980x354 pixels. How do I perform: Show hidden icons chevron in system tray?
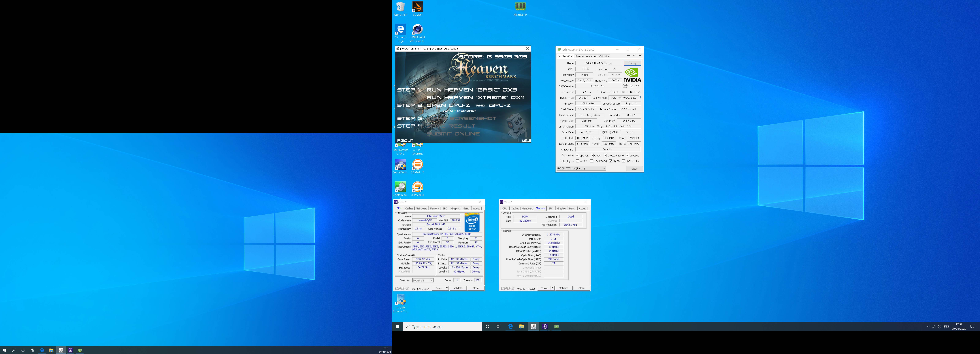coord(928,327)
